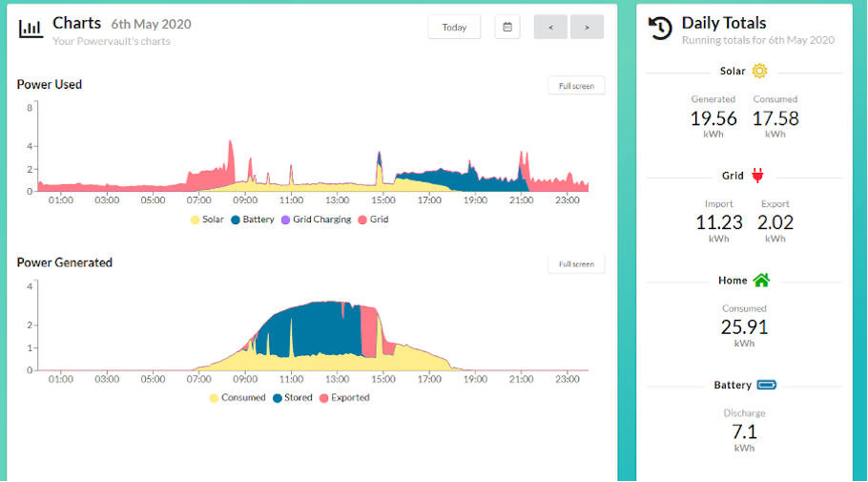This screenshot has width=868, height=482.
Task: Click the Today button
Action: (454, 27)
